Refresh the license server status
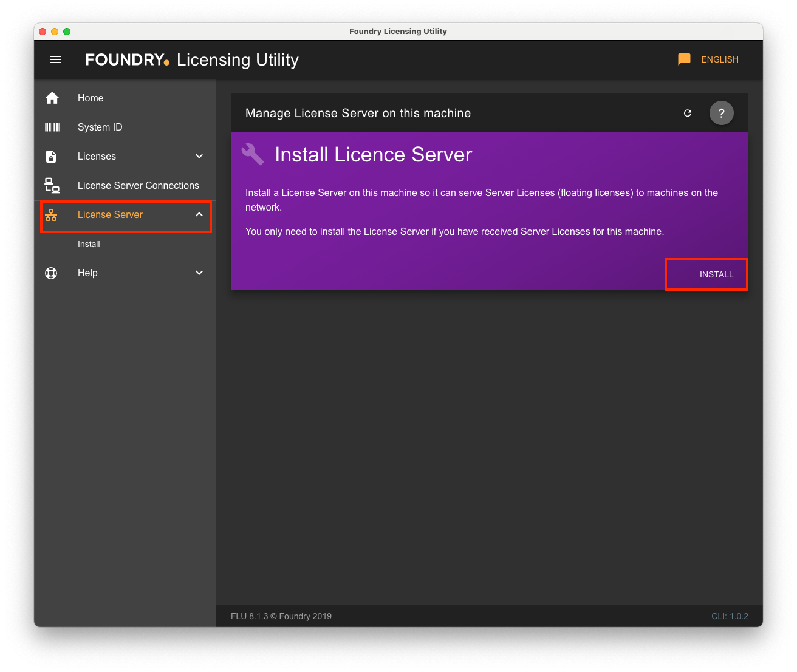This screenshot has height=672, width=797. [688, 113]
